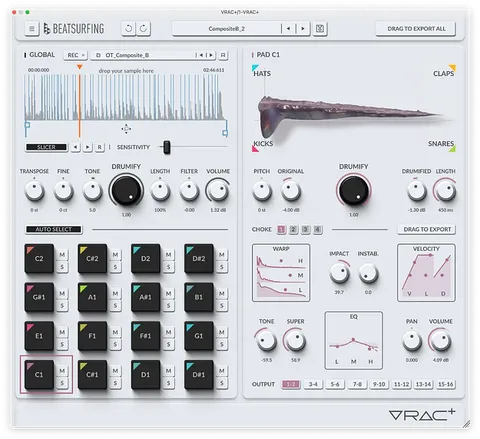Trigger pad D2
The image size is (480, 439).
tap(145, 259)
